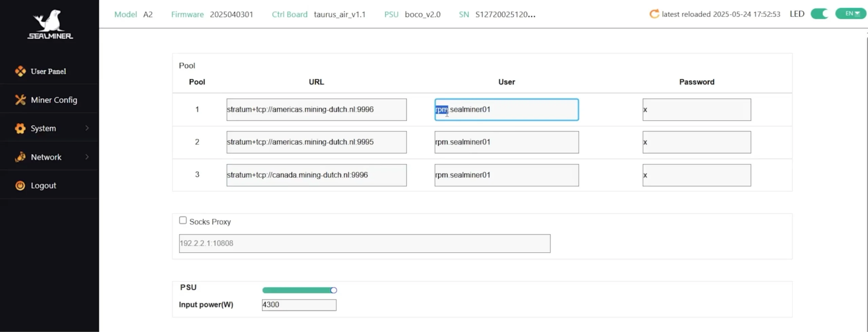The width and height of the screenshot is (868, 332).
Task: Open the User Panel section icon
Action: coord(20,71)
